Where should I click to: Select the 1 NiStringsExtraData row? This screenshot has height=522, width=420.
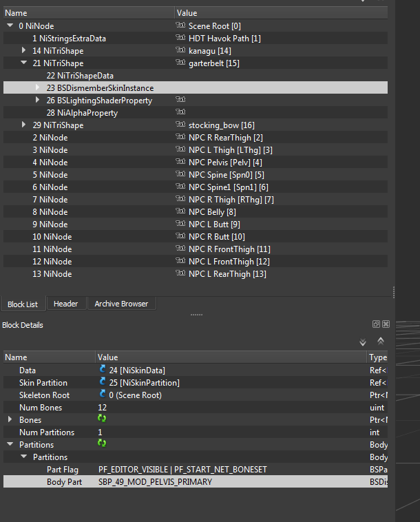(196, 39)
